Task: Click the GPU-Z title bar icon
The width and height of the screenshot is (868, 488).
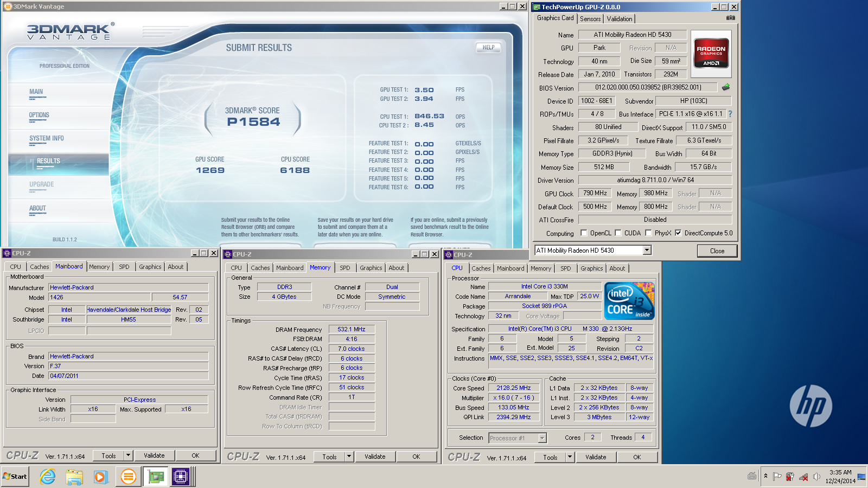Action: coord(537,7)
